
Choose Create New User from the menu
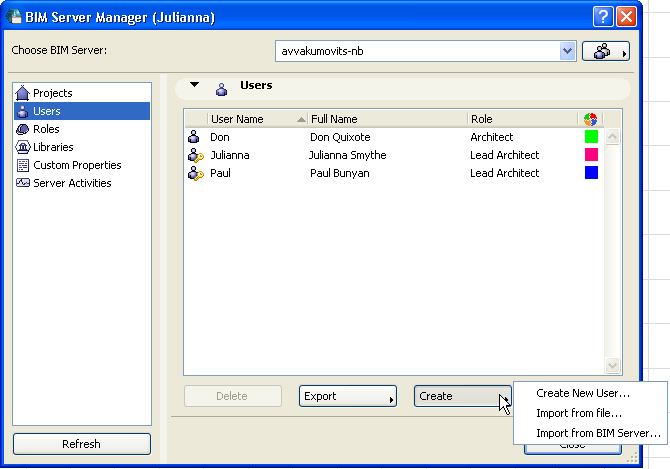pos(591,393)
